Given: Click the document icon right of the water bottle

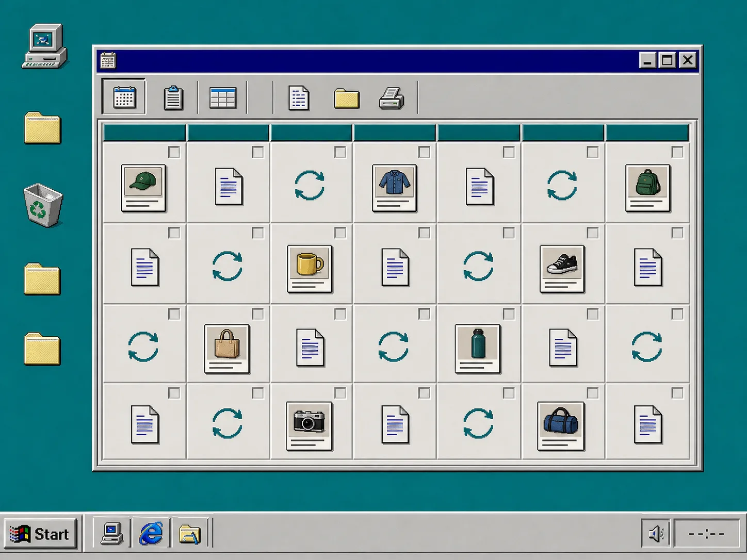Looking at the screenshot, I should [x=563, y=348].
